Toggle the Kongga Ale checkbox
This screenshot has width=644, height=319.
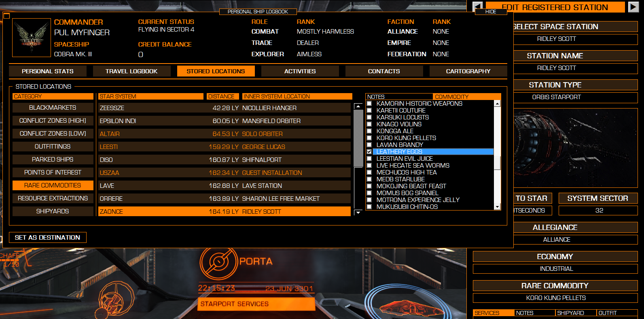(369, 131)
